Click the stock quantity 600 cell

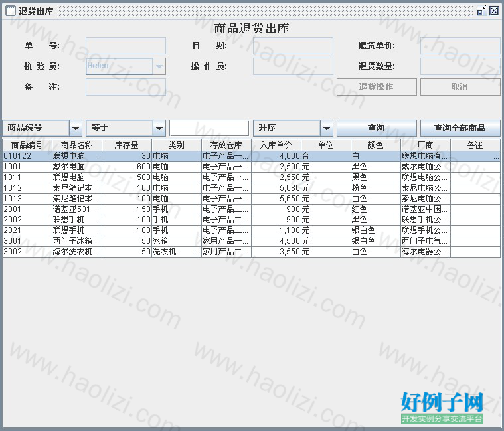pos(127,167)
